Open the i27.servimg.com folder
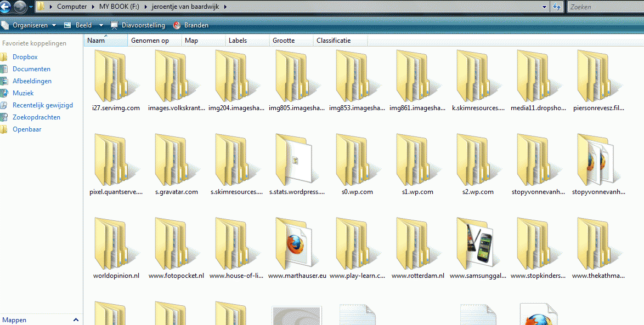 (x=116, y=81)
